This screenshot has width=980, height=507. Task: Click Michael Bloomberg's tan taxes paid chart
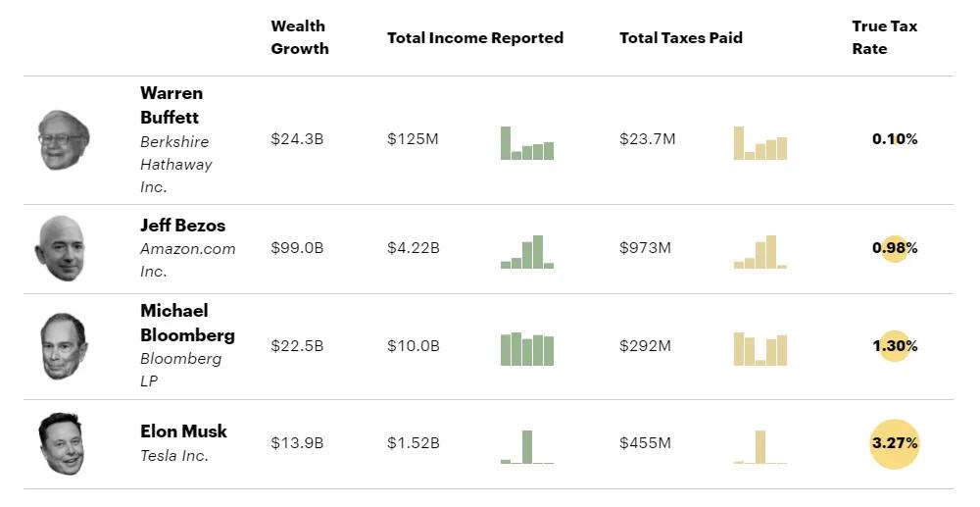[x=760, y=349]
